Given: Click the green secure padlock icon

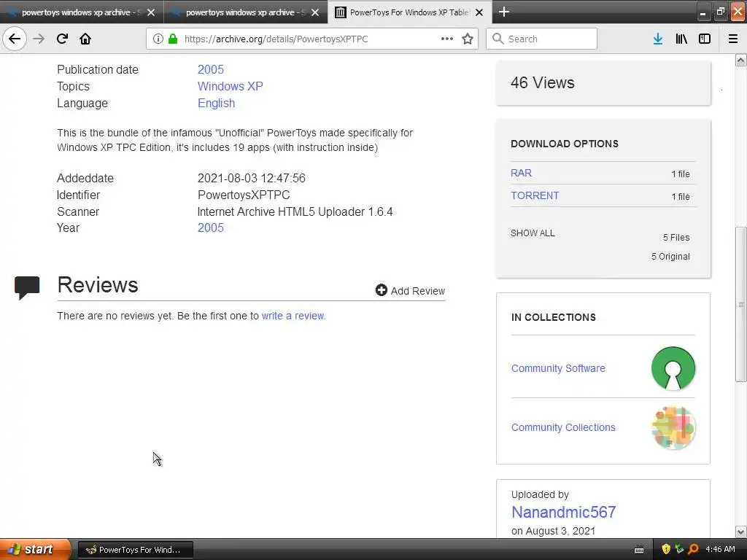Looking at the screenshot, I should (x=172, y=39).
